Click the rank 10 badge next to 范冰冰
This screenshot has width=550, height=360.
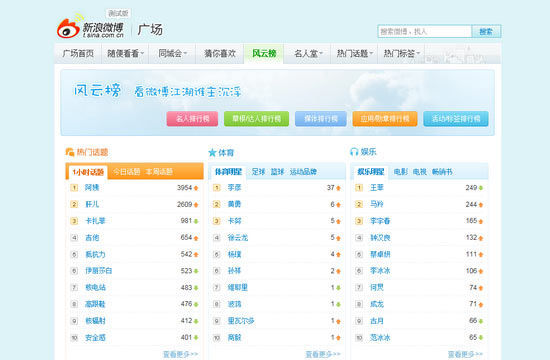click(359, 338)
